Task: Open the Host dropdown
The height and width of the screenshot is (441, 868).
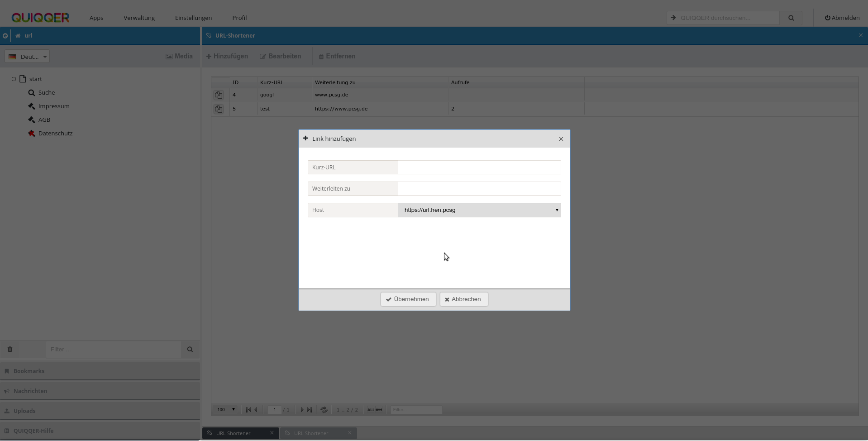Action: tap(479, 210)
